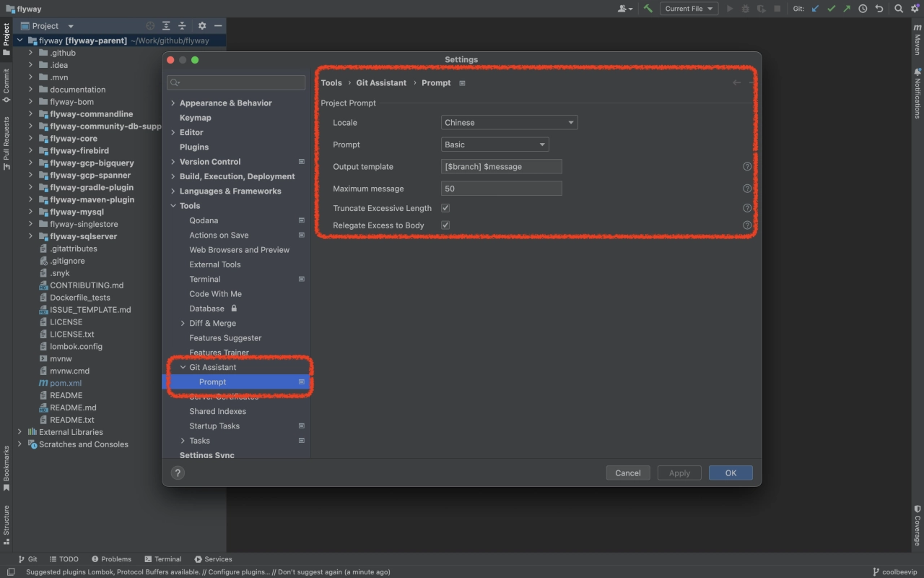Expand Appearance & Behavior settings section
Viewport: 924px width, 578px height.
[x=173, y=103]
